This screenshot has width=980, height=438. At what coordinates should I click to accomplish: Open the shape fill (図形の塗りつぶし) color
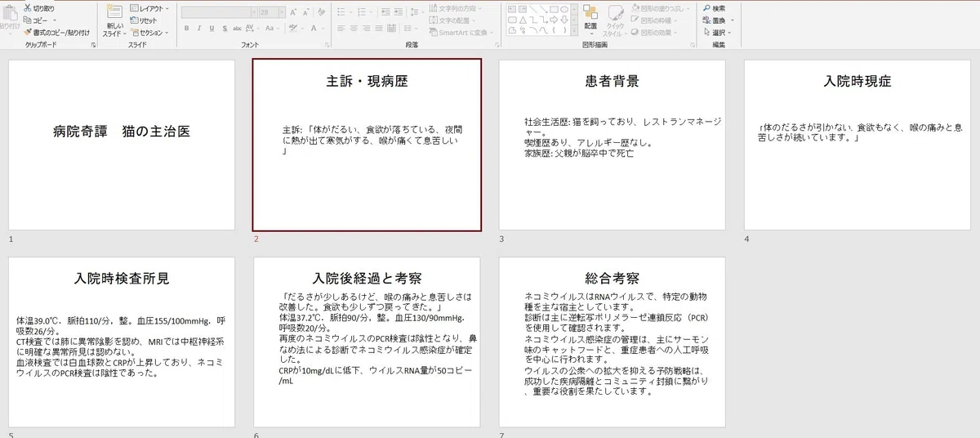pos(661,8)
